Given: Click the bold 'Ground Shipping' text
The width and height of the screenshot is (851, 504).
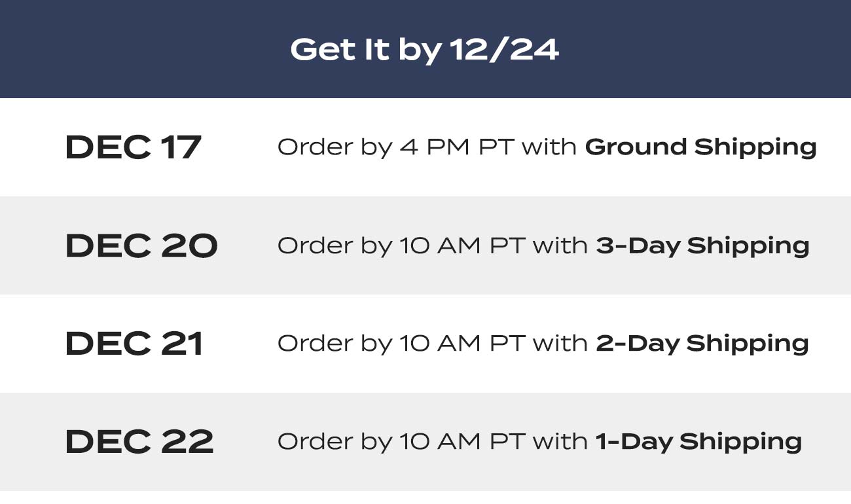Looking at the screenshot, I should pos(700,148).
